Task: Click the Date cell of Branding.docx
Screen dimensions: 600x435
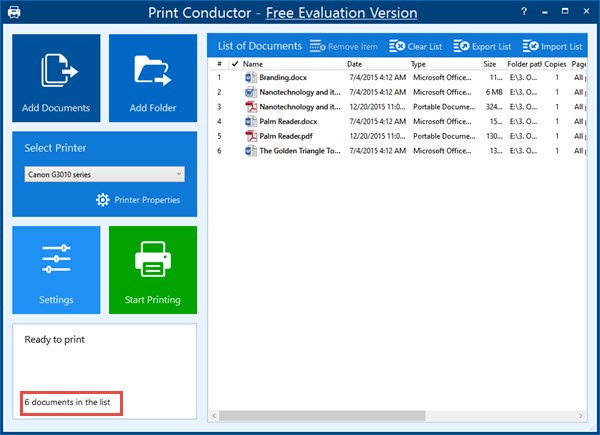Action: coord(378,78)
